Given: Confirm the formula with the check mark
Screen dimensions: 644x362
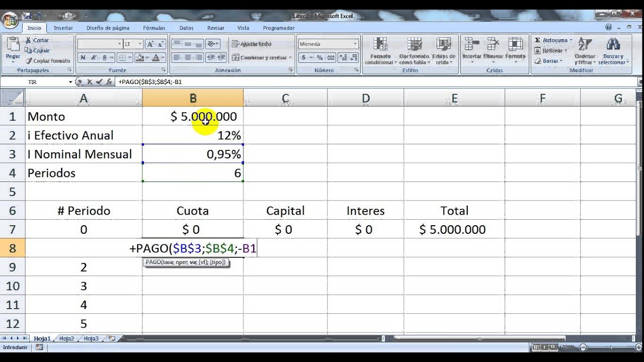Looking at the screenshot, I should pyautogui.click(x=99, y=81).
